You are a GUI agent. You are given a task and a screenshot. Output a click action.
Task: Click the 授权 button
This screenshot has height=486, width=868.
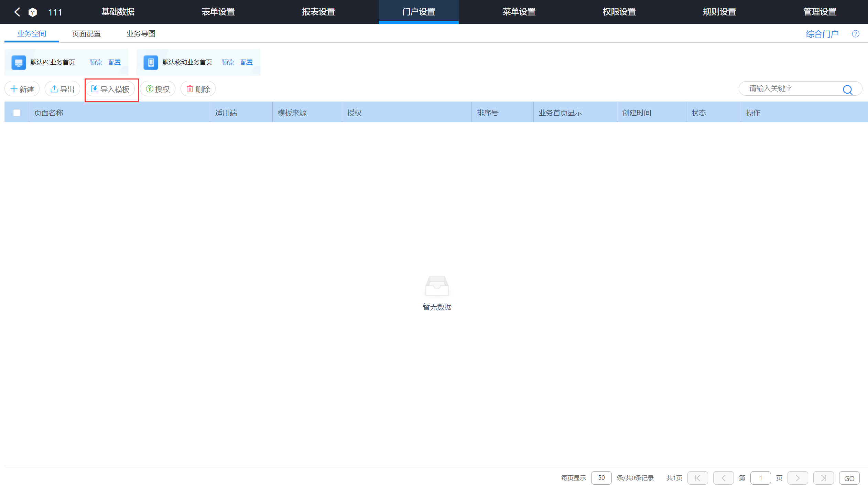coord(158,89)
